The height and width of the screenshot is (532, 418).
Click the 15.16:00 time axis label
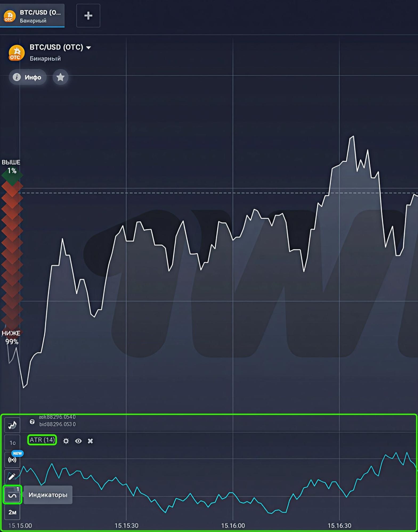(x=233, y=525)
